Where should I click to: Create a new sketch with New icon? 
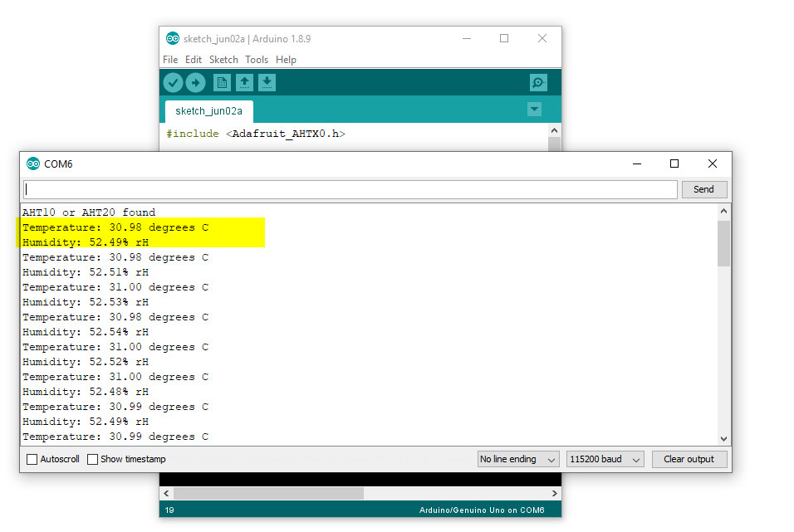[x=222, y=82]
